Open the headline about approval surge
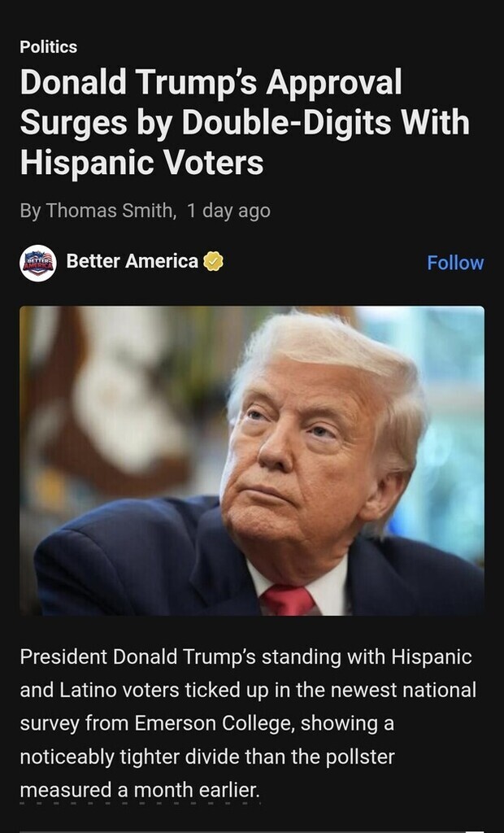504x833 pixels. click(x=245, y=122)
